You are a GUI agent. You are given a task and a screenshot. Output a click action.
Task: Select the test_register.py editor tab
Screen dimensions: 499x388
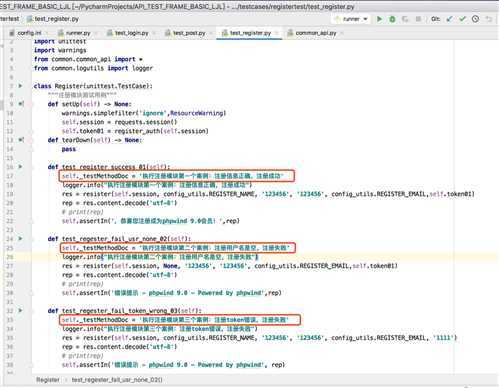click(250, 33)
